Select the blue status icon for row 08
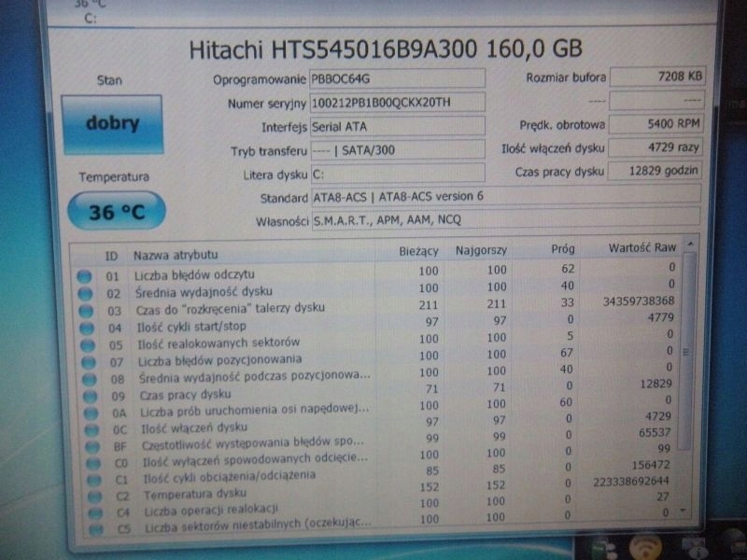This screenshot has height=560, width=747. [90, 379]
